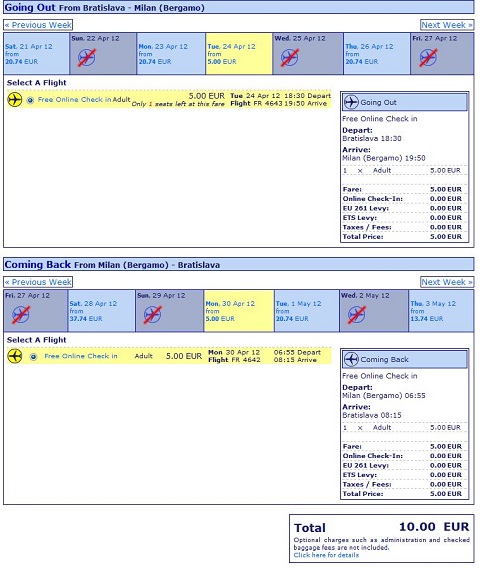This screenshot has height=568, width=480.
Task: Pick Sat 28 Apr 12 return date
Action: point(101,311)
